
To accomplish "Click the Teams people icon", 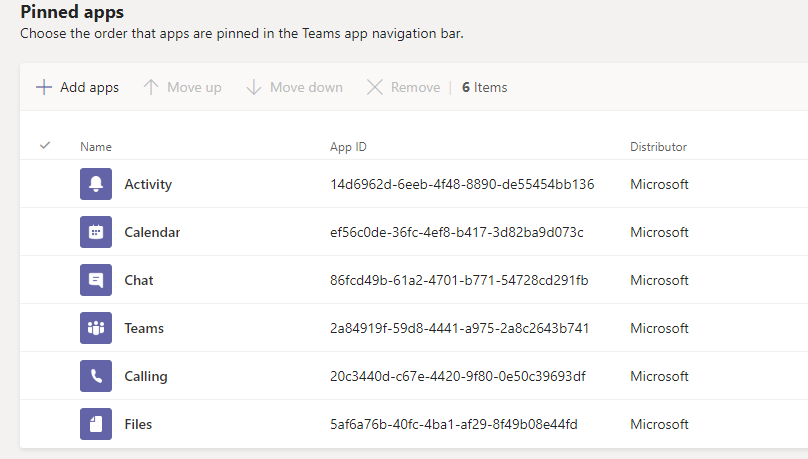I will click(x=96, y=328).
